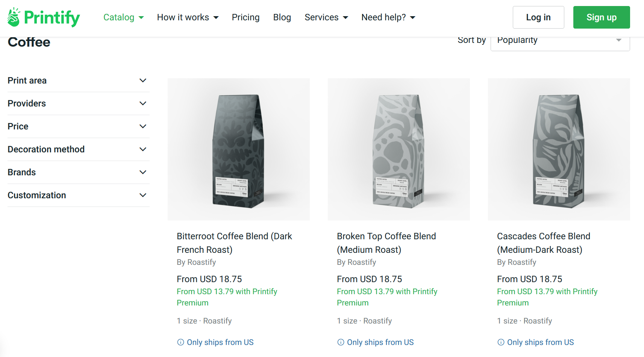The height and width of the screenshot is (357, 644).
Task: Expand the Customization filter
Action: point(143,195)
